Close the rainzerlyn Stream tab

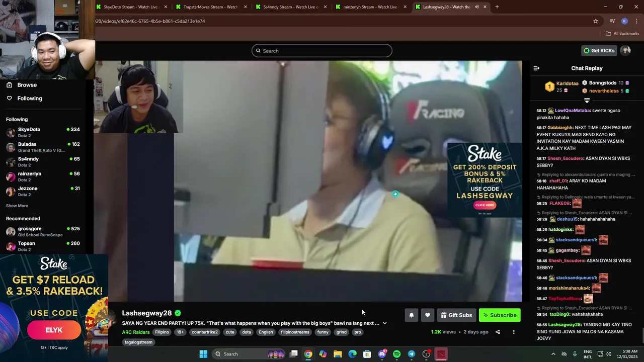tap(405, 7)
